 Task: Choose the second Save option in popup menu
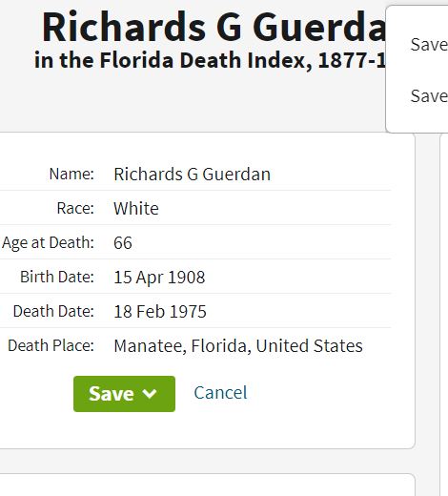pos(429,95)
